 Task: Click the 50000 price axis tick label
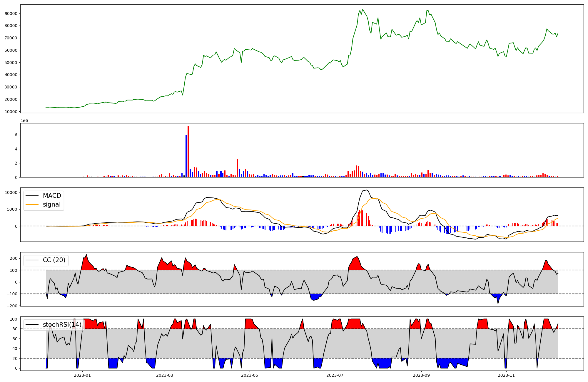pos(11,63)
